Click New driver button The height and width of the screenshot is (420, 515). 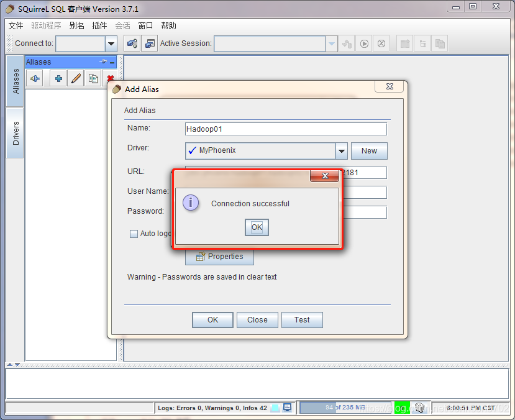pos(369,151)
